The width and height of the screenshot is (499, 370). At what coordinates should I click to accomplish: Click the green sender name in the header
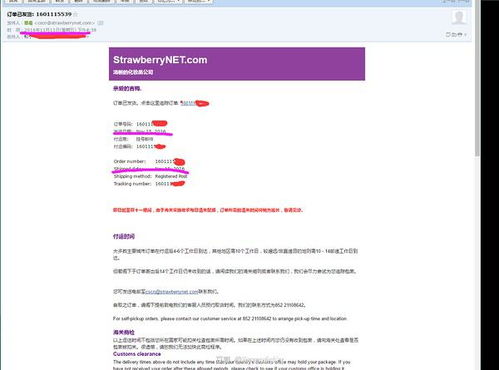coord(28,23)
